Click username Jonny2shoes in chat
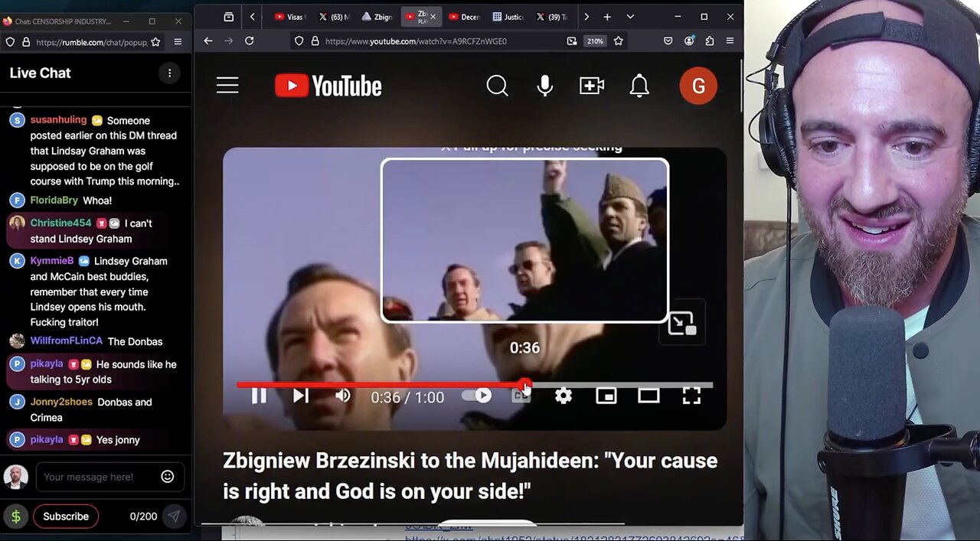The height and width of the screenshot is (541, 980). pos(61,402)
